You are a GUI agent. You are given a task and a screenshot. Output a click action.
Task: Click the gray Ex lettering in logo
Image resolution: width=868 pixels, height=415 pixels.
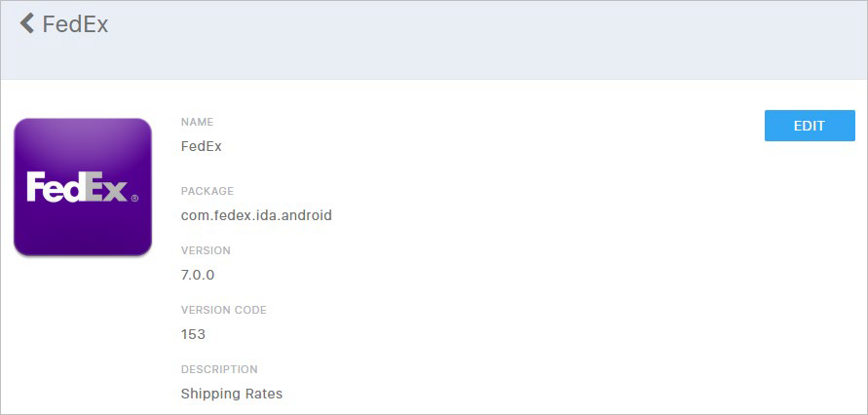point(106,189)
